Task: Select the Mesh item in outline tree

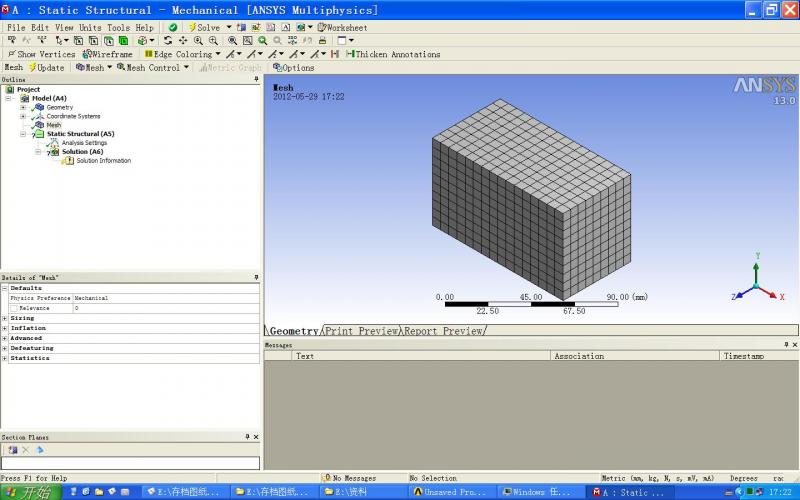Action: tap(54, 125)
